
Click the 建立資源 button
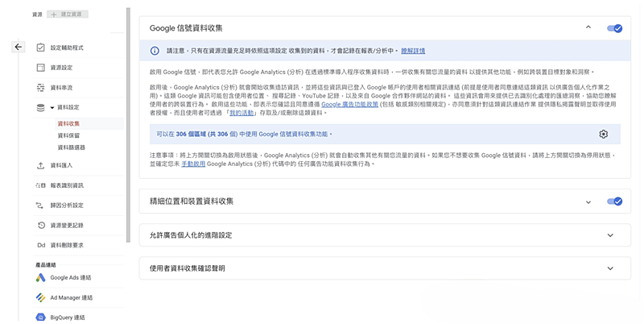pyautogui.click(x=68, y=15)
